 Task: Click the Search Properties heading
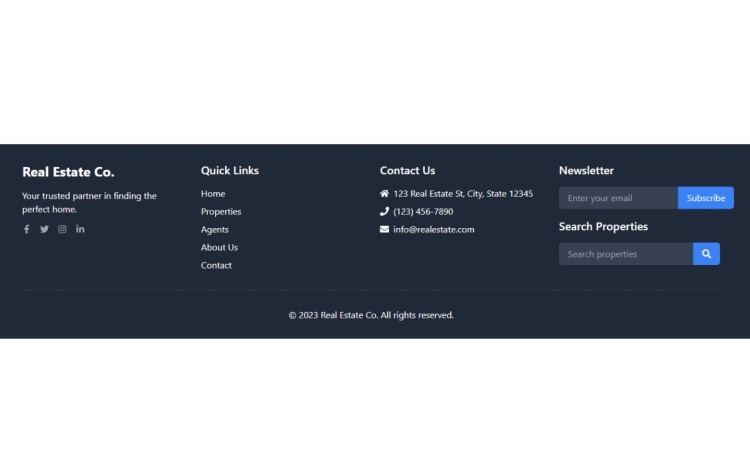point(603,227)
